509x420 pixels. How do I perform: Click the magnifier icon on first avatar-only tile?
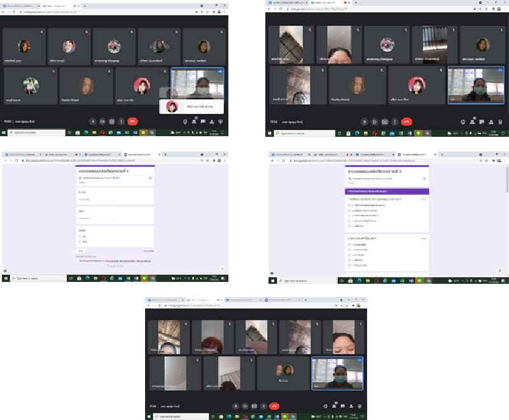point(43,31)
